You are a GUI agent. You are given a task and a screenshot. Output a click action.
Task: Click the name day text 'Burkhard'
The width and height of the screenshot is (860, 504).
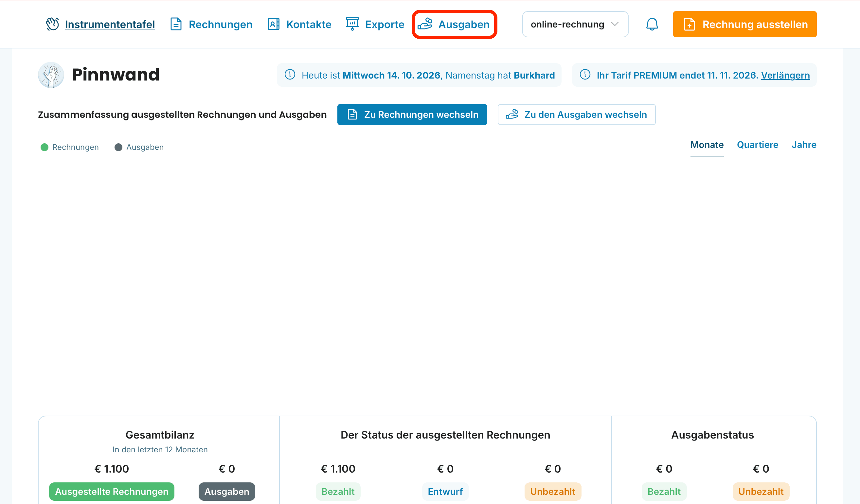[x=534, y=75]
